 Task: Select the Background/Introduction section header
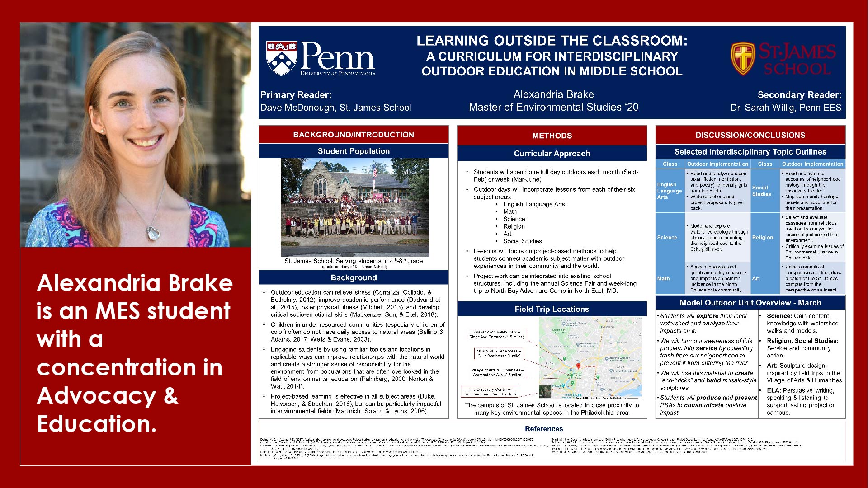coord(353,135)
